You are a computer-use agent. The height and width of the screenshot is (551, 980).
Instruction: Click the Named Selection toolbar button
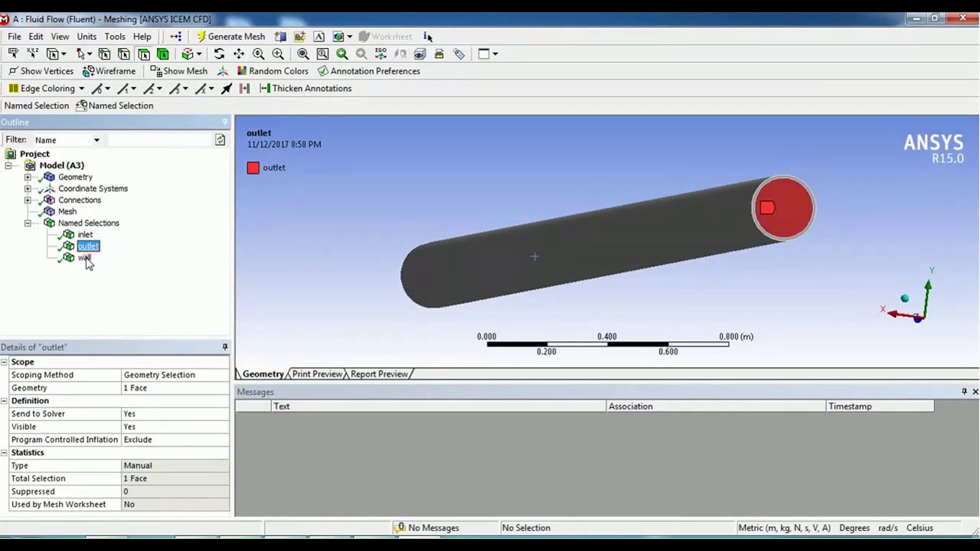(114, 106)
